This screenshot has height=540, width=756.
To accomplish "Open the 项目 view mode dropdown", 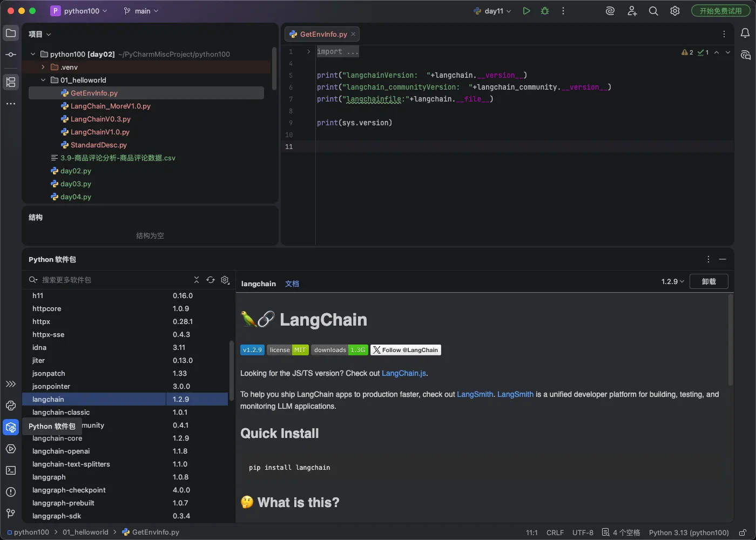I will tap(40, 34).
